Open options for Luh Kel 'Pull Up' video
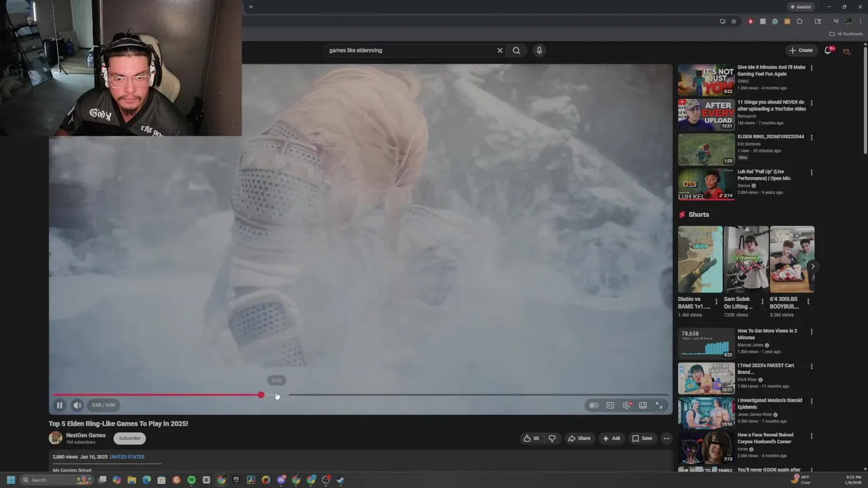 coord(812,172)
